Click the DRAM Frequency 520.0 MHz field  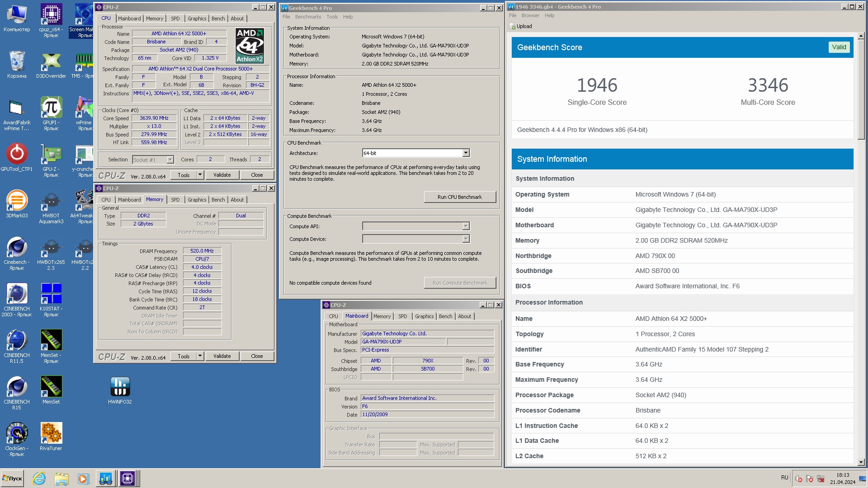(202, 251)
